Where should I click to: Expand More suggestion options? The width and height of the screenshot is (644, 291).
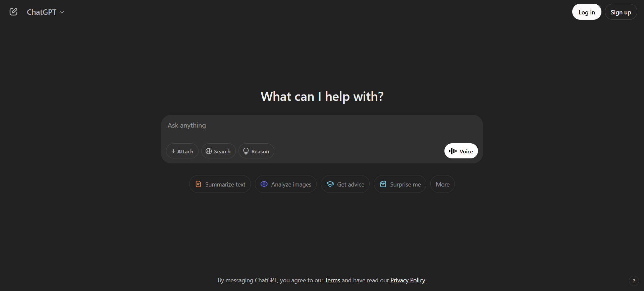[x=442, y=184]
